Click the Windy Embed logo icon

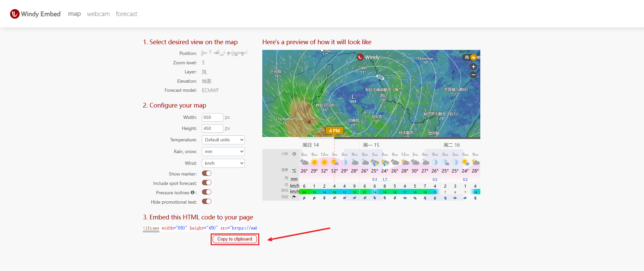point(14,14)
